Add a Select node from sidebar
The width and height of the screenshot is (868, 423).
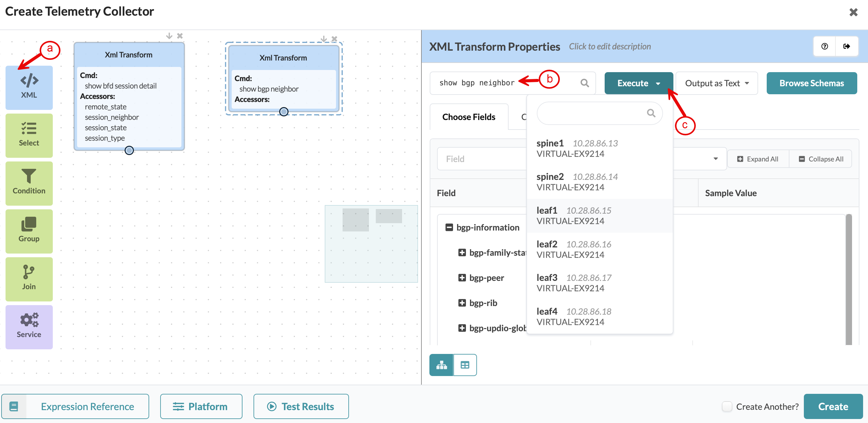coord(29,135)
